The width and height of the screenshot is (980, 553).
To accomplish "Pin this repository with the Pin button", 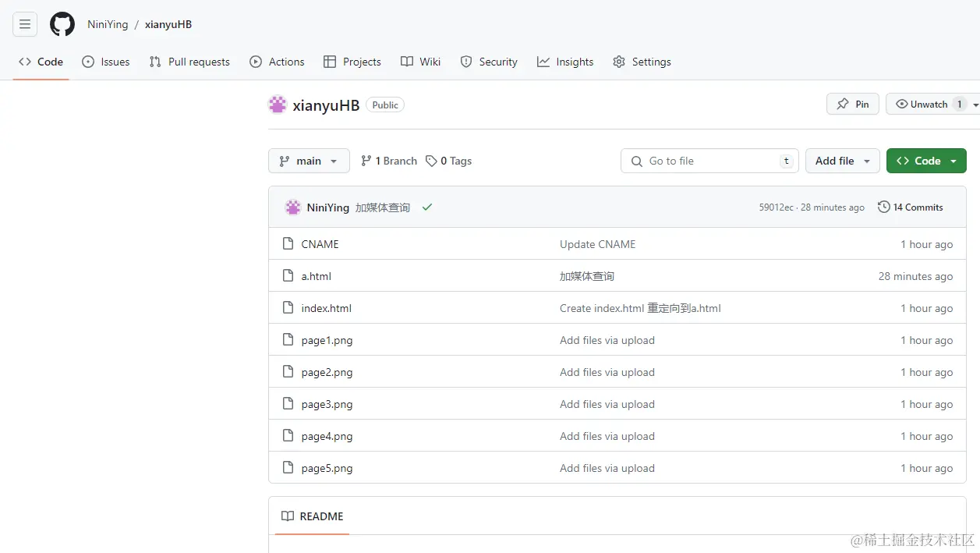I will coord(853,104).
